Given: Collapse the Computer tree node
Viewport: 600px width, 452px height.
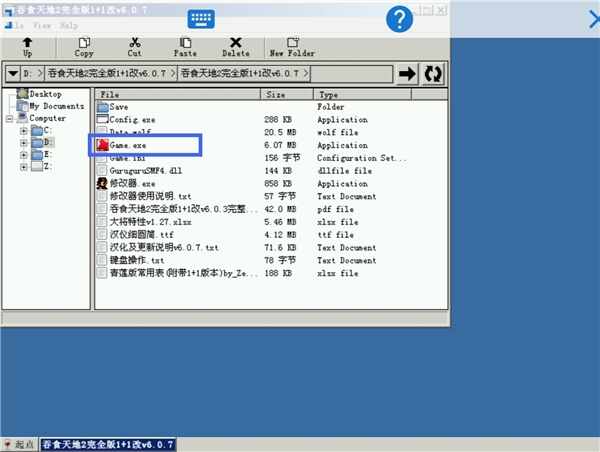Looking at the screenshot, I should coord(9,118).
